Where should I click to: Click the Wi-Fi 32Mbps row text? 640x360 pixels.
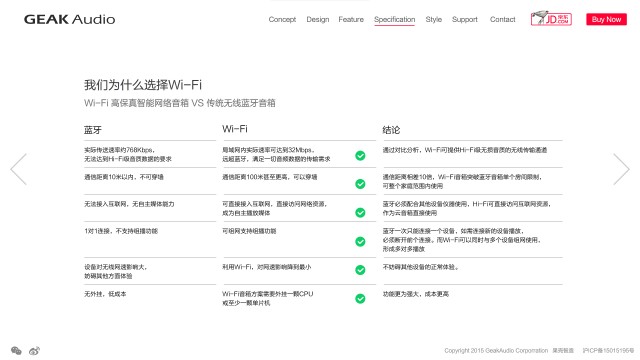coord(276,154)
